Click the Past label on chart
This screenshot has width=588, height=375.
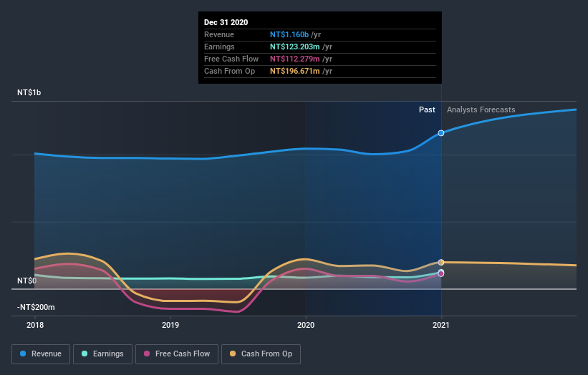click(x=427, y=109)
